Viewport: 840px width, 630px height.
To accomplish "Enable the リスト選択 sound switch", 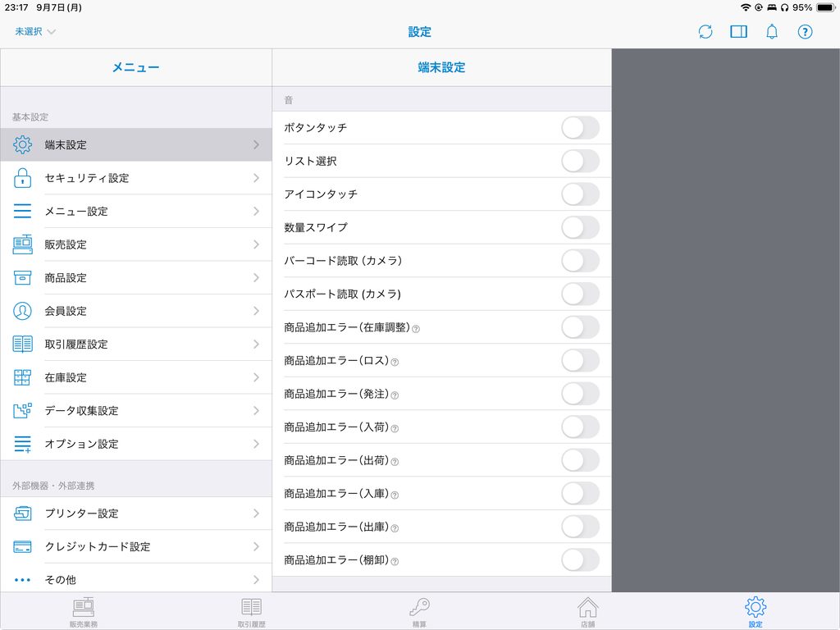I will (580, 162).
